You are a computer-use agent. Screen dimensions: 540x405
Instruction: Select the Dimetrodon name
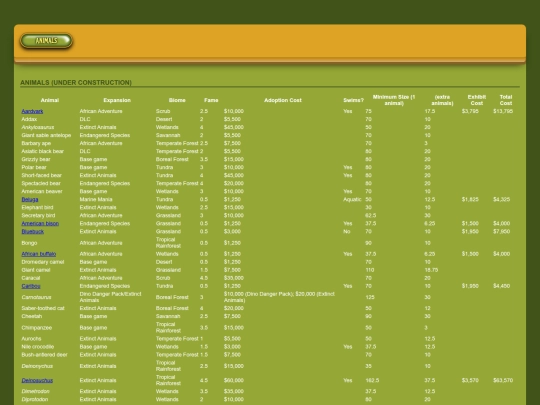pyautogui.click(x=35, y=392)
